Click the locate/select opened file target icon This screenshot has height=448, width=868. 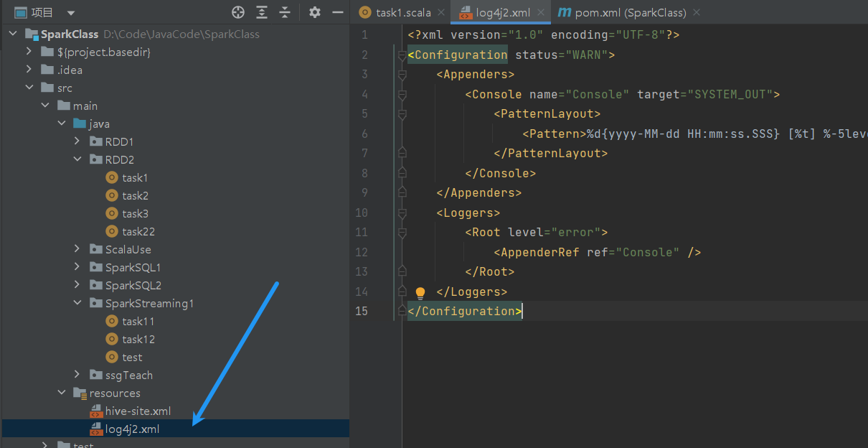click(238, 12)
